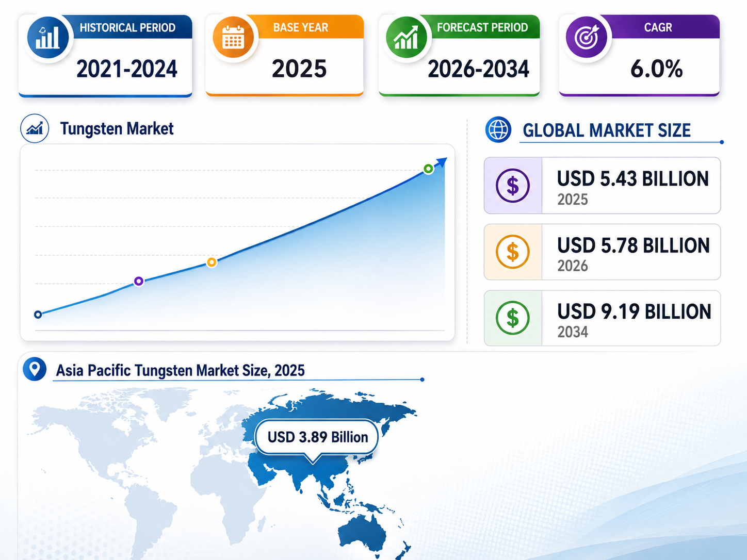747x560 pixels.
Task: Click the HISTORICAL PERIOD header label
Action: click(127, 28)
